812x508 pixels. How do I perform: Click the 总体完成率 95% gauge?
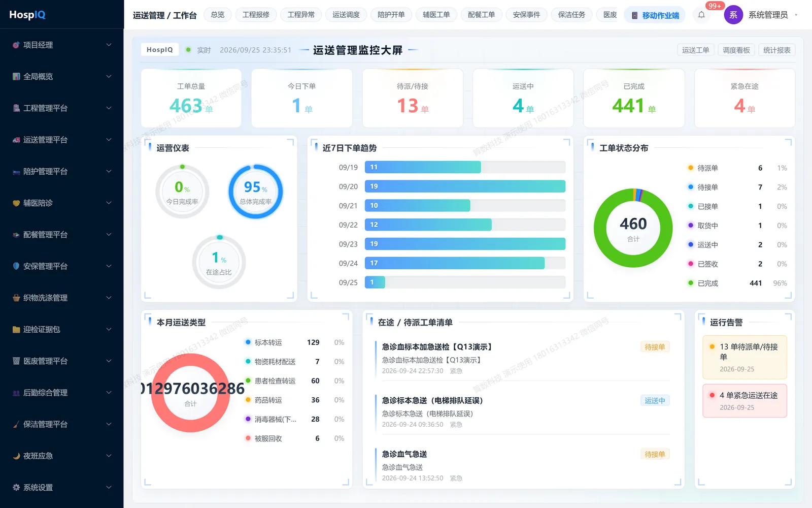coord(255,192)
